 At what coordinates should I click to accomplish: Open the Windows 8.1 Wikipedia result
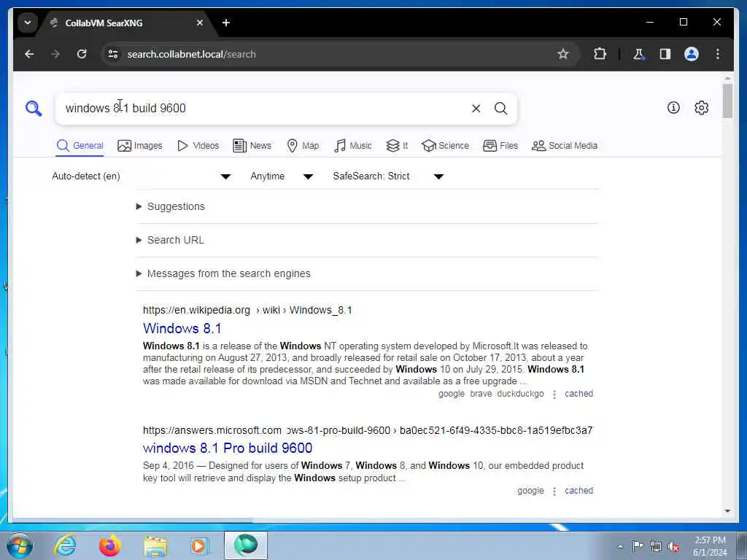pos(182,329)
